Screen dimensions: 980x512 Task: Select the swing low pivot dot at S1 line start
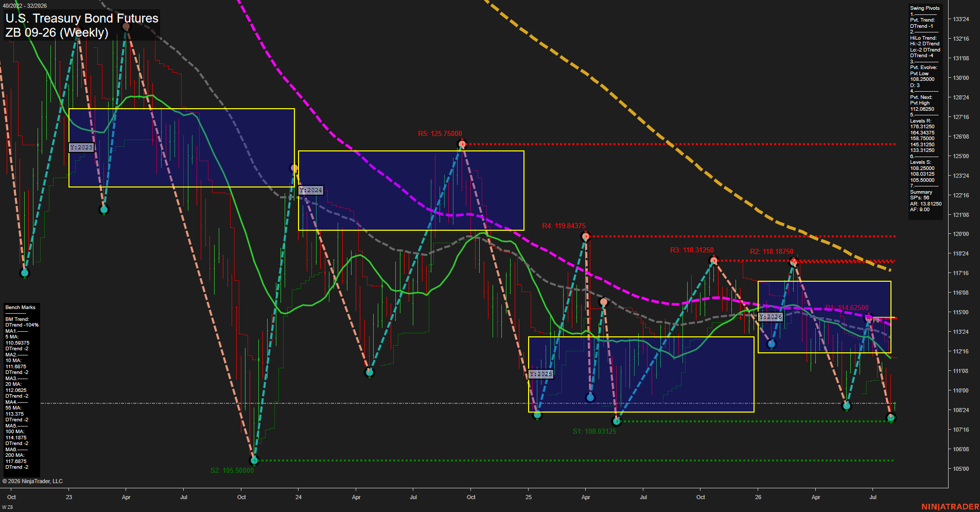(617, 421)
